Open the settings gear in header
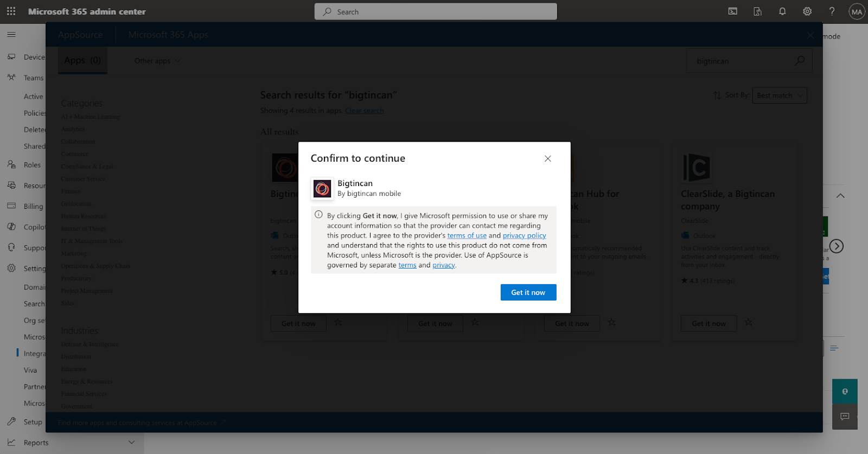 [807, 11]
